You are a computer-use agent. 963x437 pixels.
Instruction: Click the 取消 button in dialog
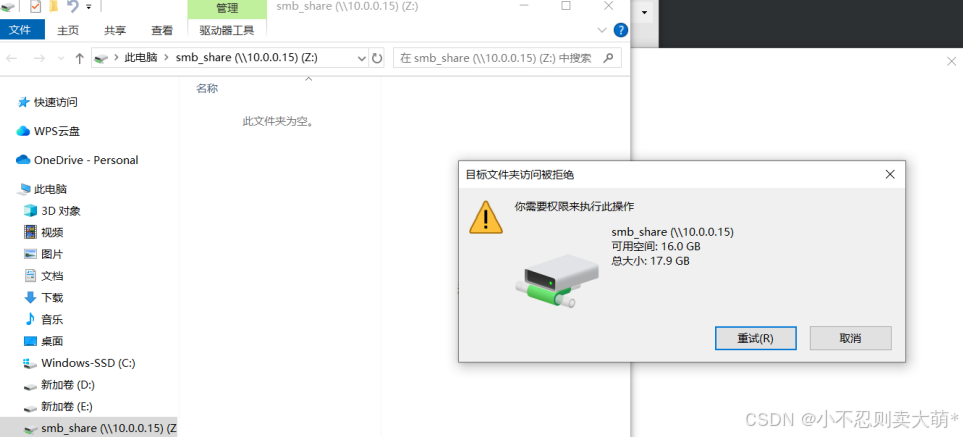tap(851, 338)
